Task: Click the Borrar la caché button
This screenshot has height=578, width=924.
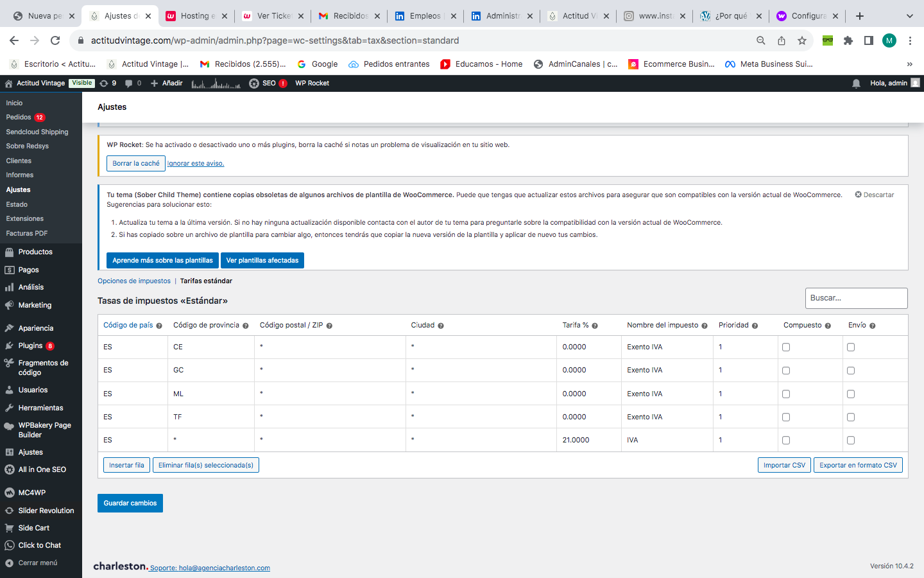Action: point(135,164)
